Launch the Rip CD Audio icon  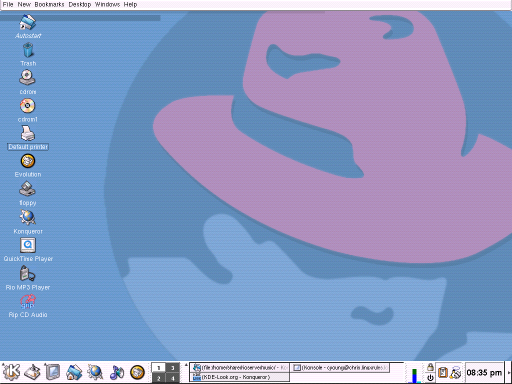pos(28,302)
